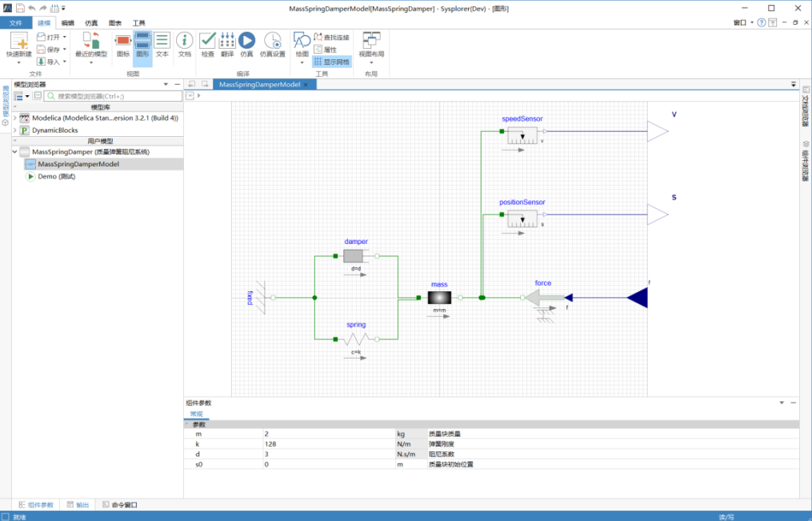
Task: Click the redo arrow in title bar
Action: coord(43,8)
